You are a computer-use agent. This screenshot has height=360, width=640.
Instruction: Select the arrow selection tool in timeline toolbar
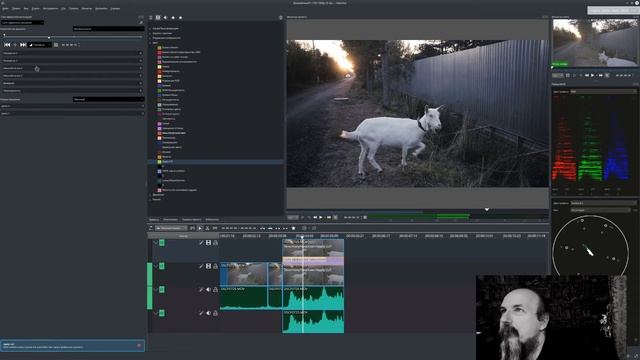coord(200,228)
